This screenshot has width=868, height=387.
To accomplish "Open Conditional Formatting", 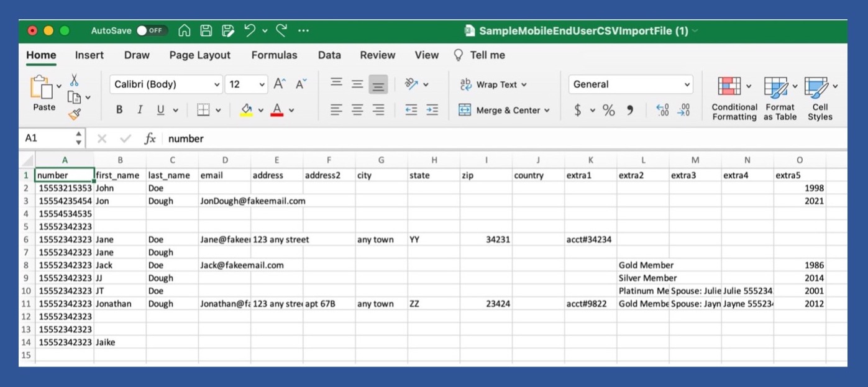I will tap(734, 98).
